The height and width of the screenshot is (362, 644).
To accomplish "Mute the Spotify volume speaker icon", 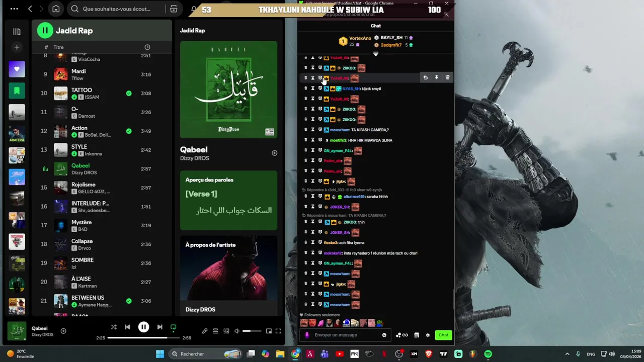I will coord(237,331).
